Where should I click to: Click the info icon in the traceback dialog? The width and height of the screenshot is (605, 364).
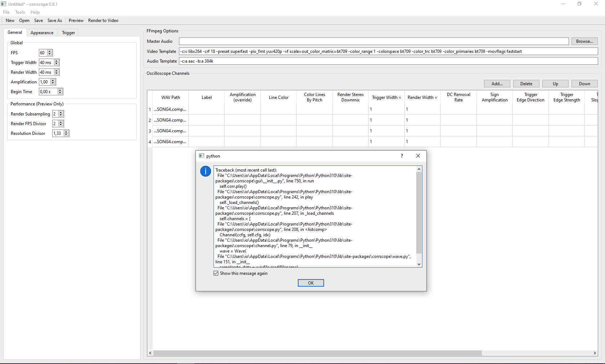click(205, 172)
